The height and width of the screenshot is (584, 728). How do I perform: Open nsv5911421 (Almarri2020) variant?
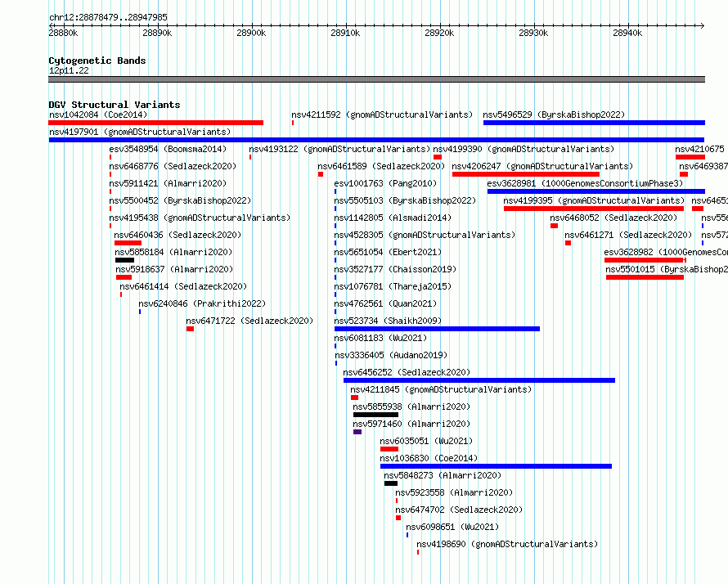point(168,183)
